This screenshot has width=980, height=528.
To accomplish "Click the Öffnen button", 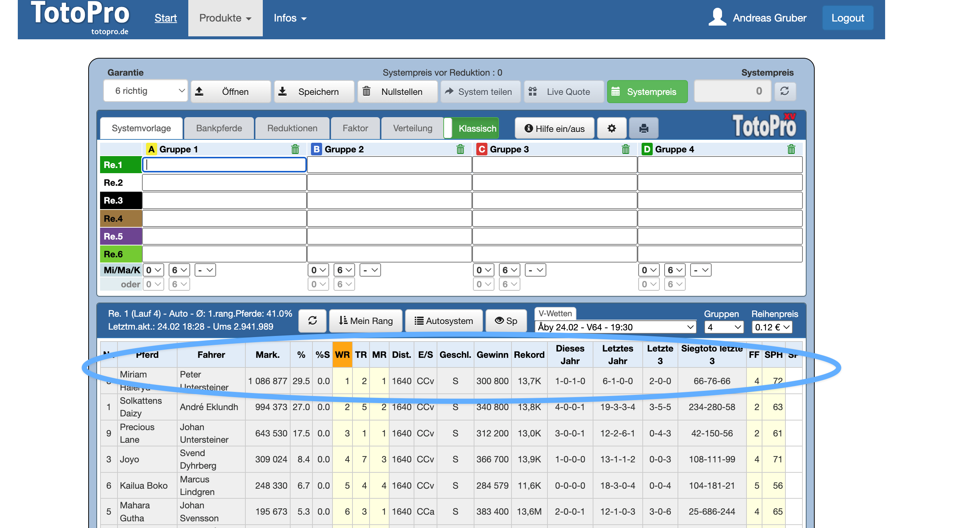I will [231, 92].
